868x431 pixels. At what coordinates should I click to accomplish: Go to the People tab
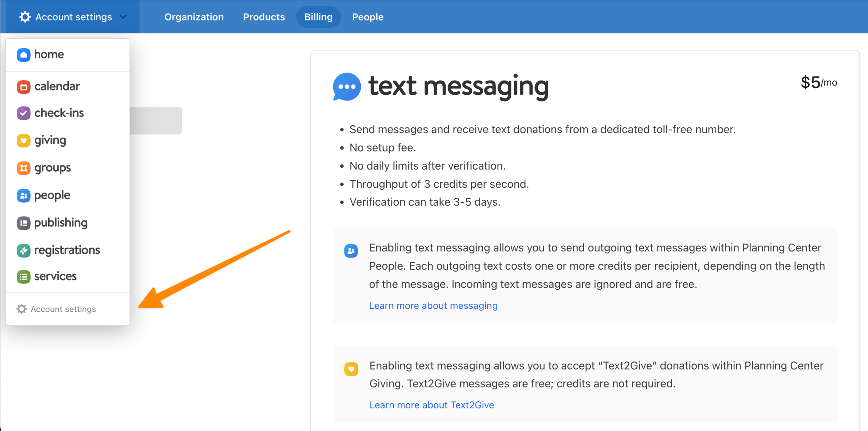click(x=368, y=17)
